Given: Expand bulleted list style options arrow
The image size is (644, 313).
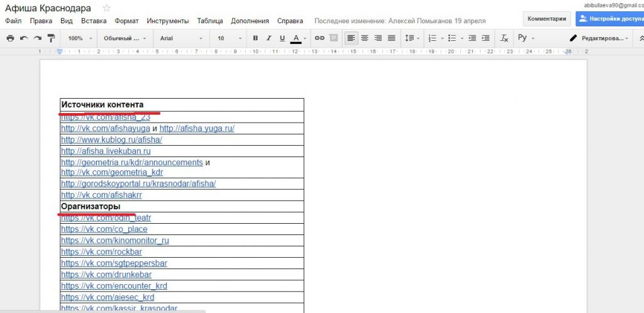Looking at the screenshot, I should [x=462, y=38].
